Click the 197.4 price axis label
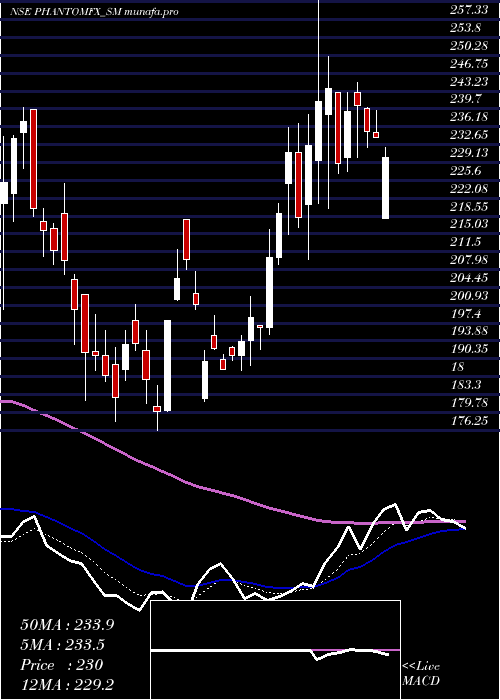Viewport: 500px width, 700px height. (x=466, y=313)
